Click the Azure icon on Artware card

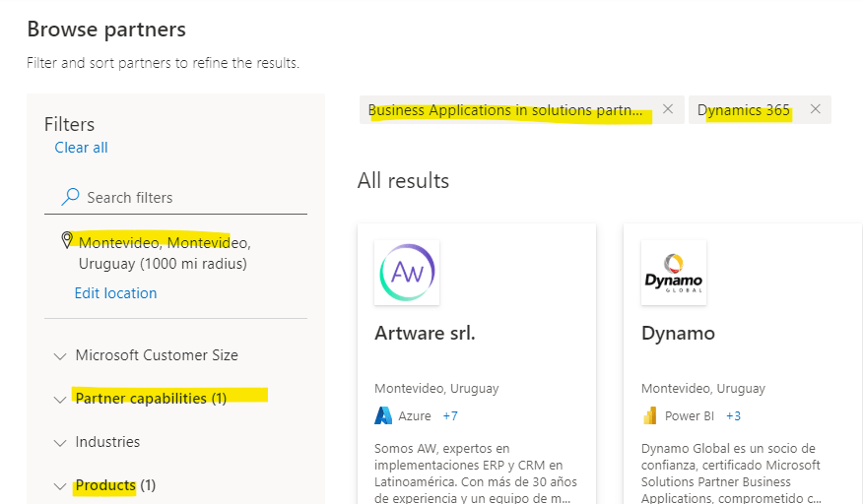[x=383, y=415]
